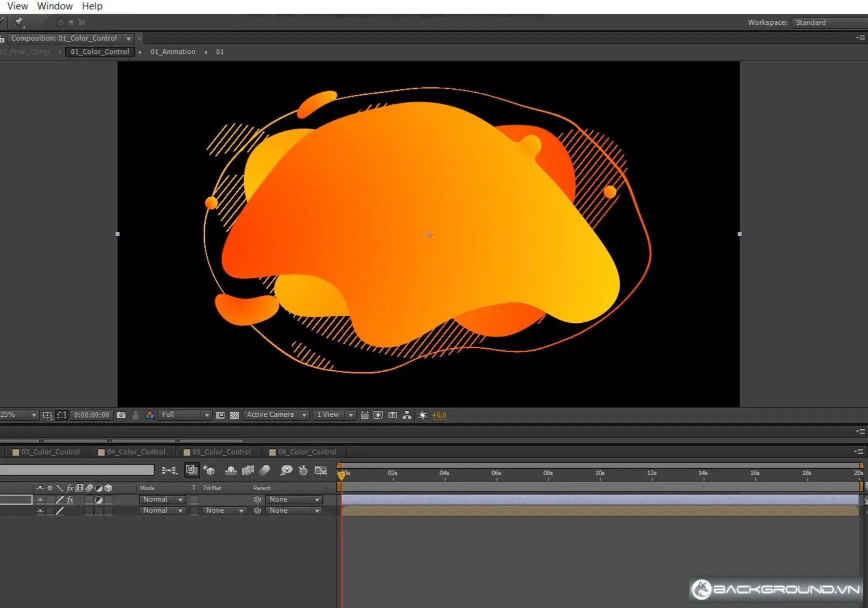Switch to 04_Color_Control timeline tab
Viewport: 868px width, 608px height.
pyautogui.click(x=132, y=452)
